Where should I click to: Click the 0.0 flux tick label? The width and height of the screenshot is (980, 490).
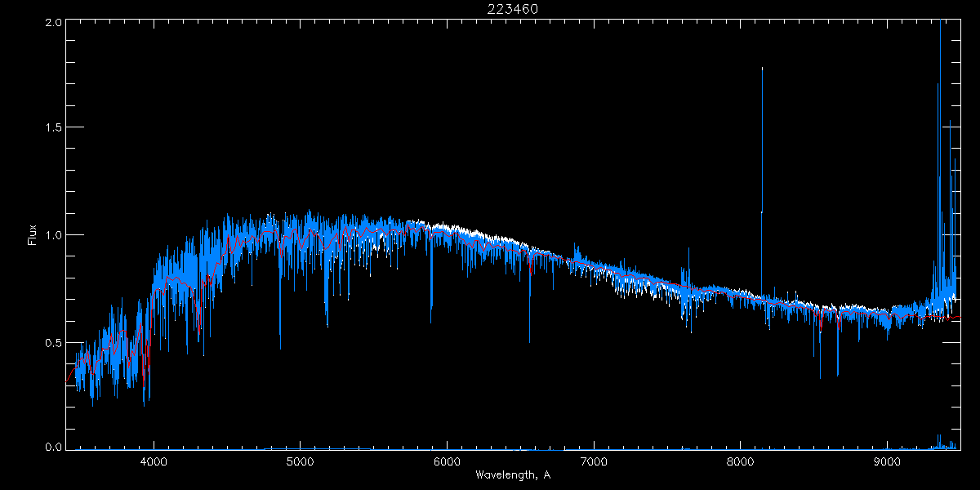[51, 446]
